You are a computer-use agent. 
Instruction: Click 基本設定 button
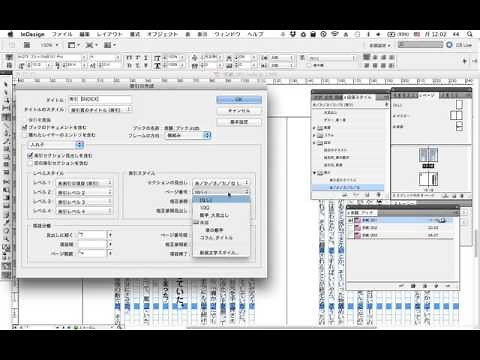tap(239, 122)
